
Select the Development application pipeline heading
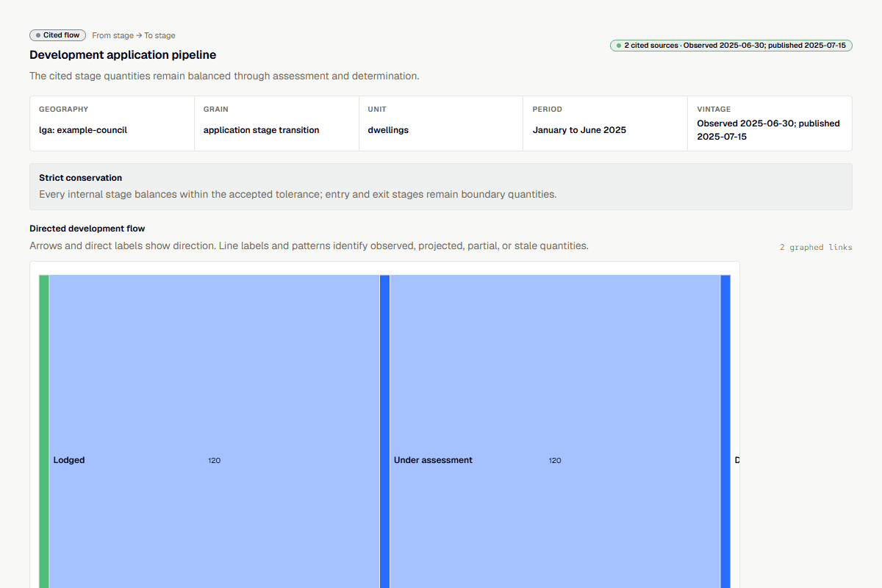(123, 55)
